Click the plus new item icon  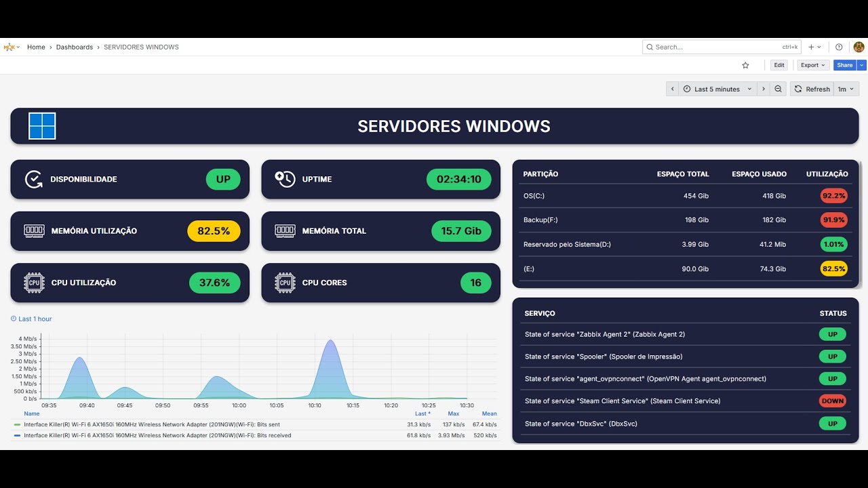[811, 47]
